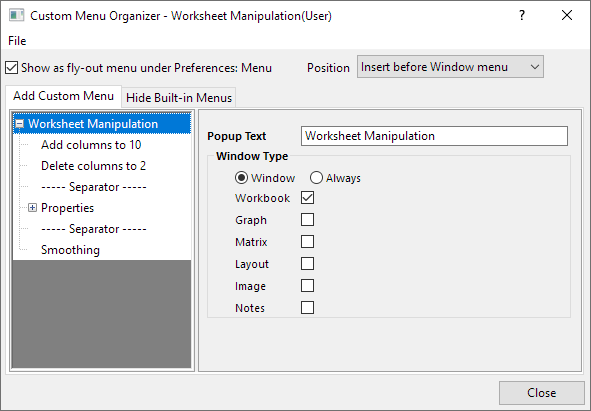Click the Popup Text input field

[434, 136]
